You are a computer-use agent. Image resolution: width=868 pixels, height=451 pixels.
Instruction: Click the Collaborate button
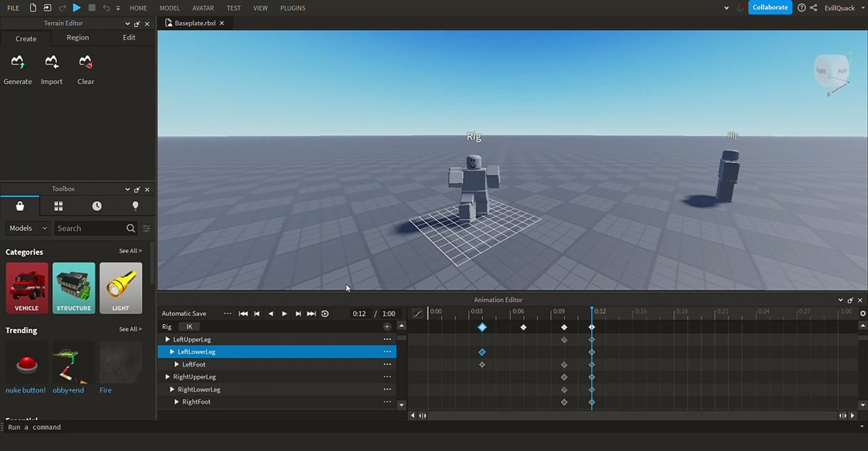coord(770,8)
